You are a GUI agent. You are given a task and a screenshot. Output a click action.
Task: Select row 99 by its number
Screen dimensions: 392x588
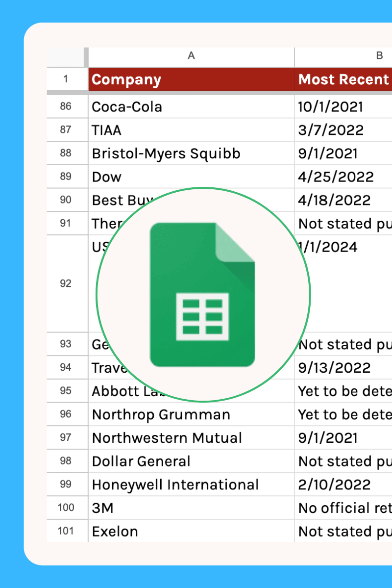(x=67, y=485)
